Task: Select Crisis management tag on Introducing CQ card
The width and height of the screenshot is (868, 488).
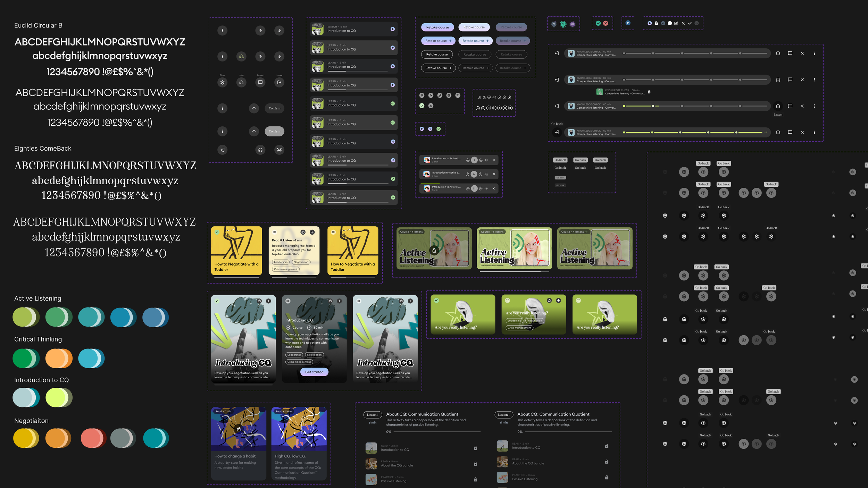Action: pos(299,362)
